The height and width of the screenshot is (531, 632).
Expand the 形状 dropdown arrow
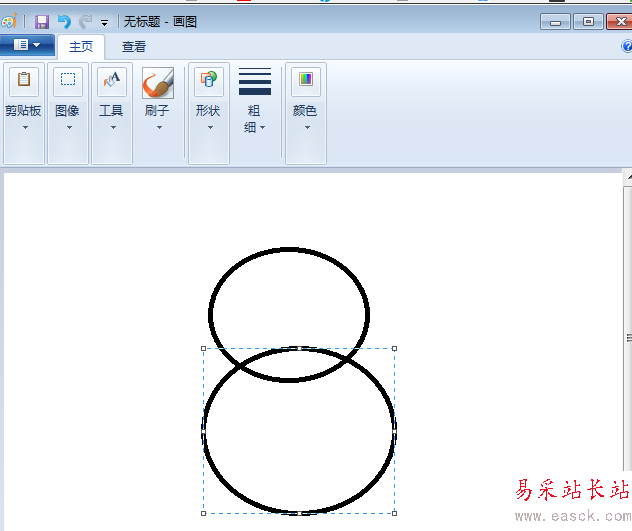[x=210, y=127]
